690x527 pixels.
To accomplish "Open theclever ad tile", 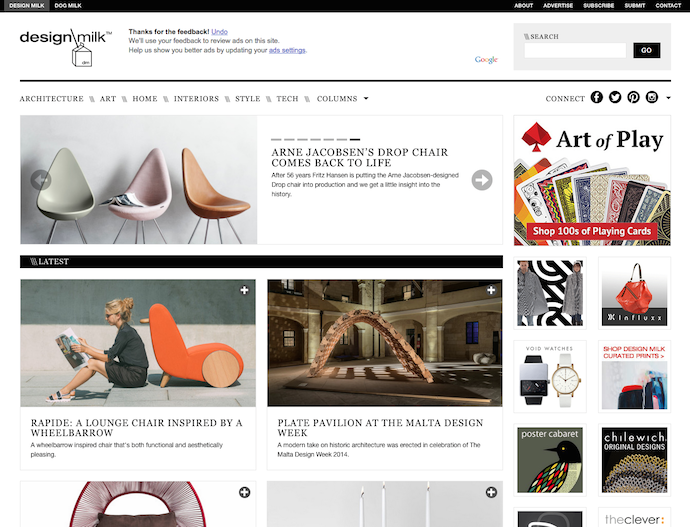I will coord(634,518).
